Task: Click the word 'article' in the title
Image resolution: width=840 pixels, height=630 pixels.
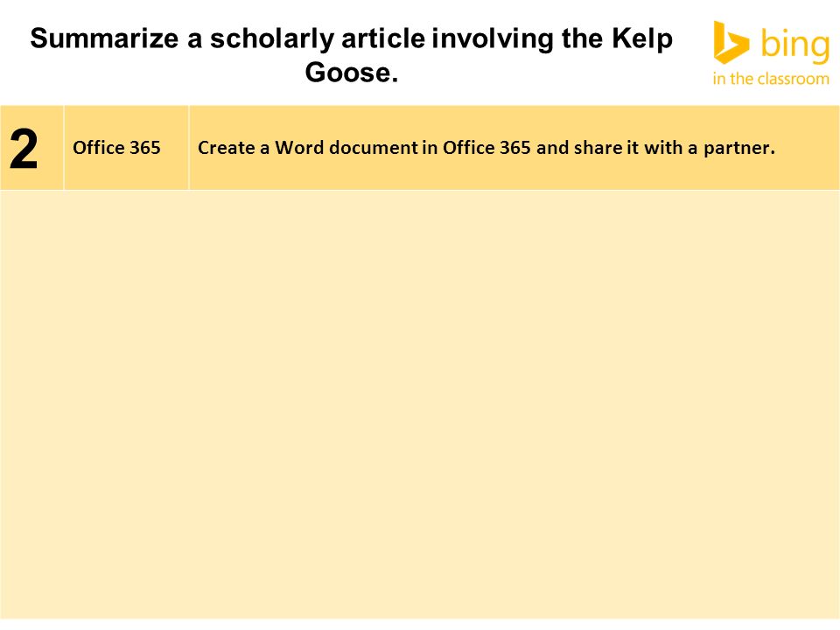Action: (383, 38)
